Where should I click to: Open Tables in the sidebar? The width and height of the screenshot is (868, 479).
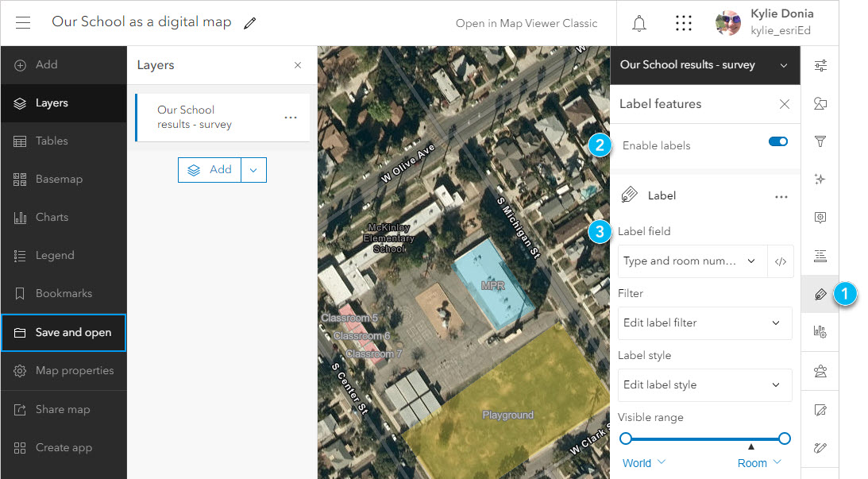[64, 141]
